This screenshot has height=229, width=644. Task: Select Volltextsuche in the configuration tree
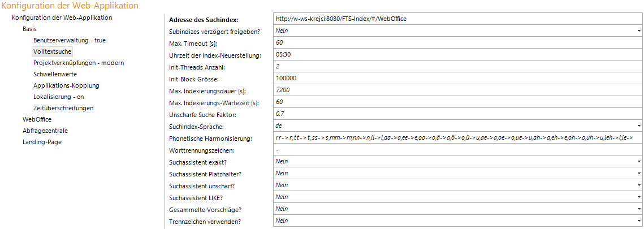(52, 51)
